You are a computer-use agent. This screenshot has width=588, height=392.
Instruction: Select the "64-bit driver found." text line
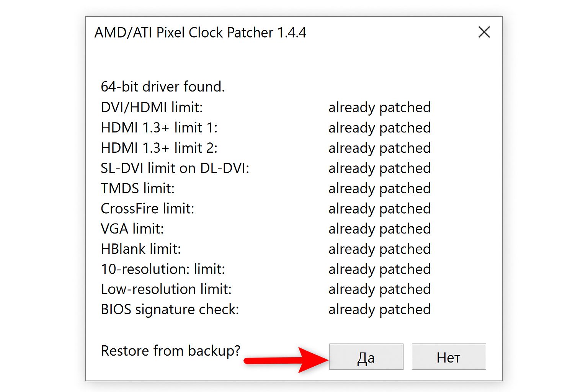[163, 87]
